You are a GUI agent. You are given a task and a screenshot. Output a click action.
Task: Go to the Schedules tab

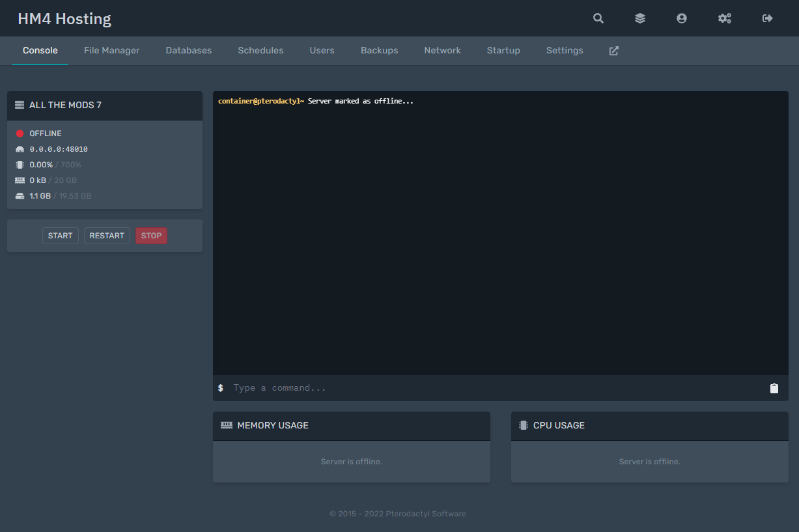(x=260, y=51)
